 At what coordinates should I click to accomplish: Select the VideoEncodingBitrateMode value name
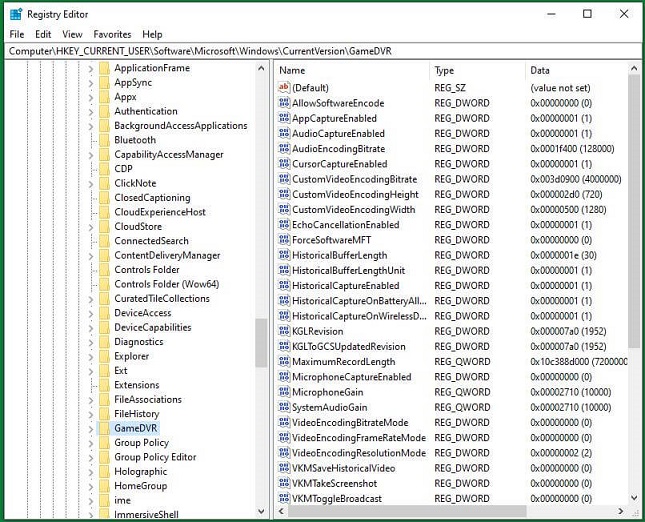pos(350,422)
